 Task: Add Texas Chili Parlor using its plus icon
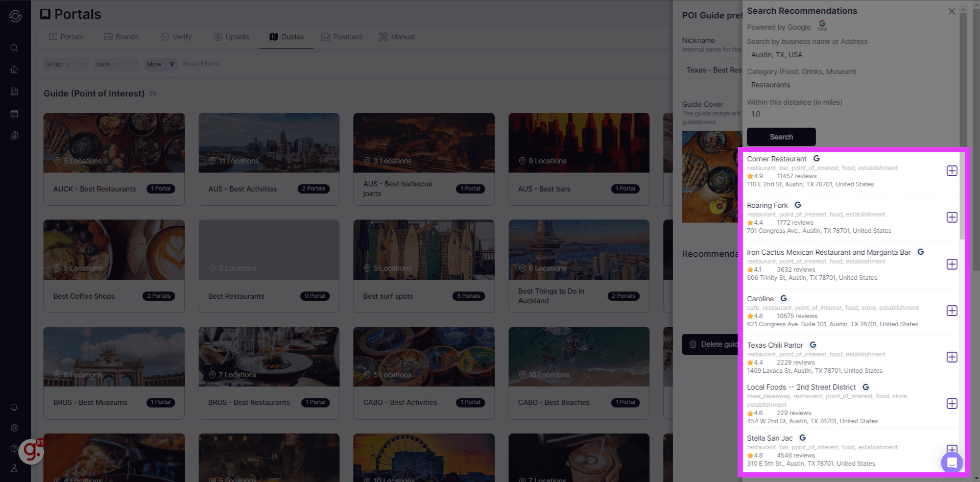click(x=951, y=357)
